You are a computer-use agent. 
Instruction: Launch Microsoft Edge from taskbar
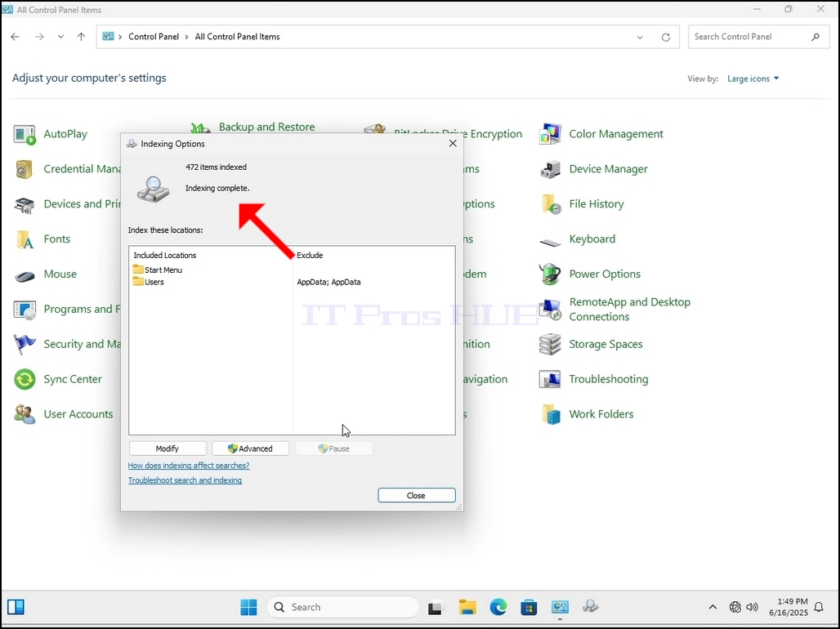click(498, 607)
